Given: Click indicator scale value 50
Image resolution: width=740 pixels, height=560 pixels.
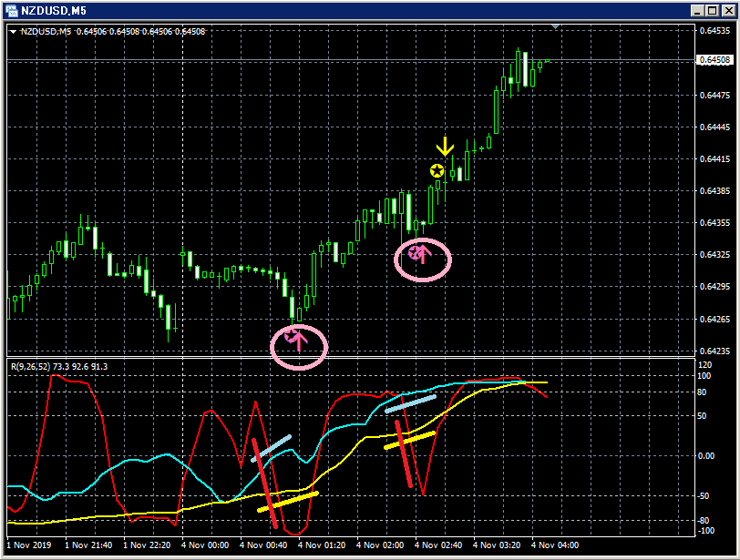Looking at the screenshot, I should tap(703, 416).
